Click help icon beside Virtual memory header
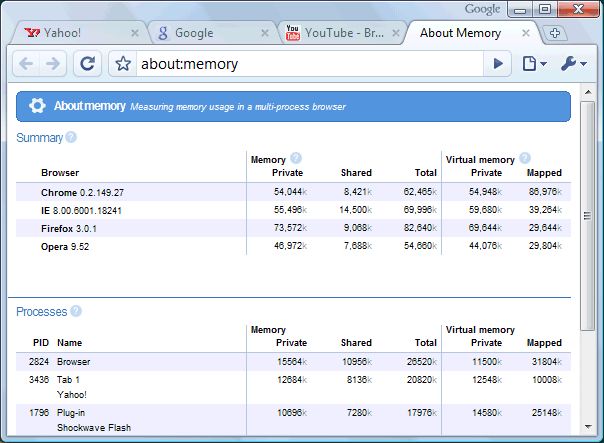Screen dimensions: 604x443 tap(525, 158)
